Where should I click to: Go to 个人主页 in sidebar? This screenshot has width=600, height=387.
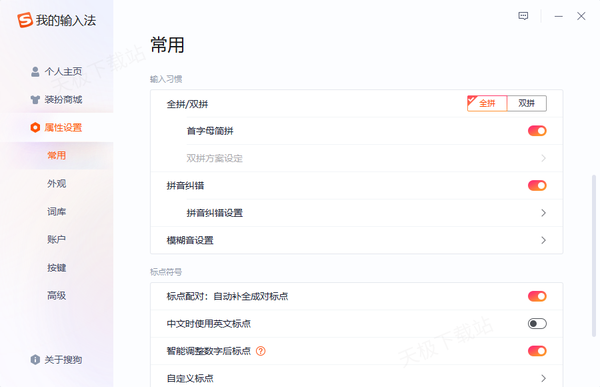57,72
